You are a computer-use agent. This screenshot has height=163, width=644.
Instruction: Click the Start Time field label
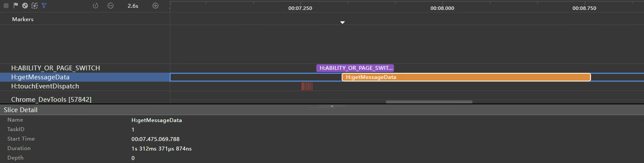[x=21, y=139]
